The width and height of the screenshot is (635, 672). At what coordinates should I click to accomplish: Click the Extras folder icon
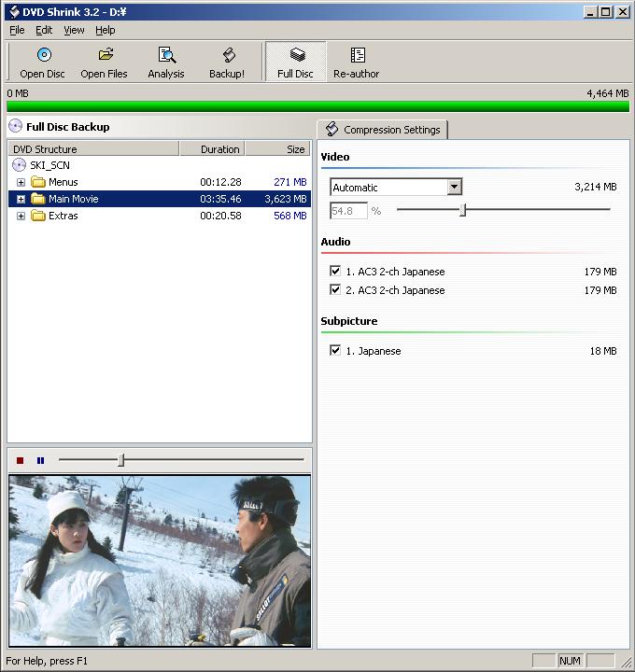(x=38, y=216)
